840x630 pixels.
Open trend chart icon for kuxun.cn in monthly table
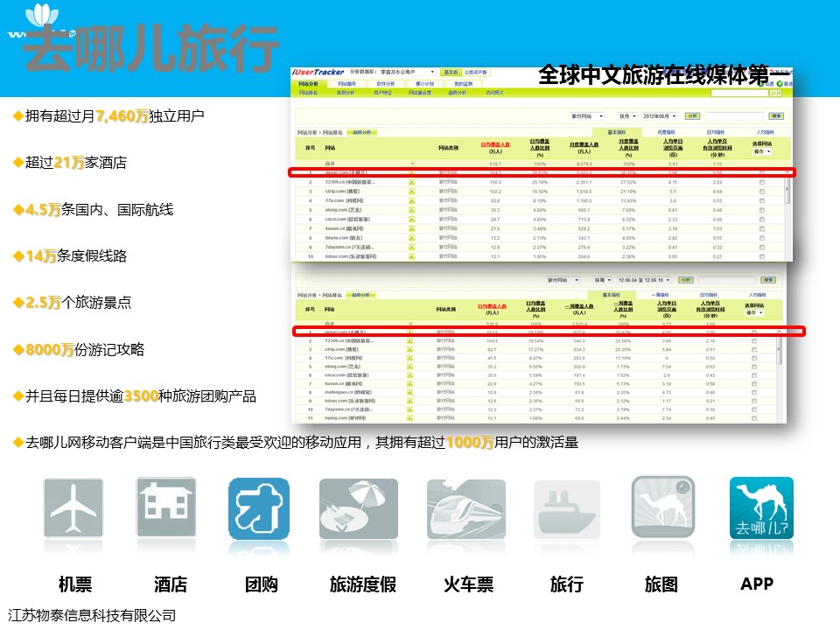[411, 228]
